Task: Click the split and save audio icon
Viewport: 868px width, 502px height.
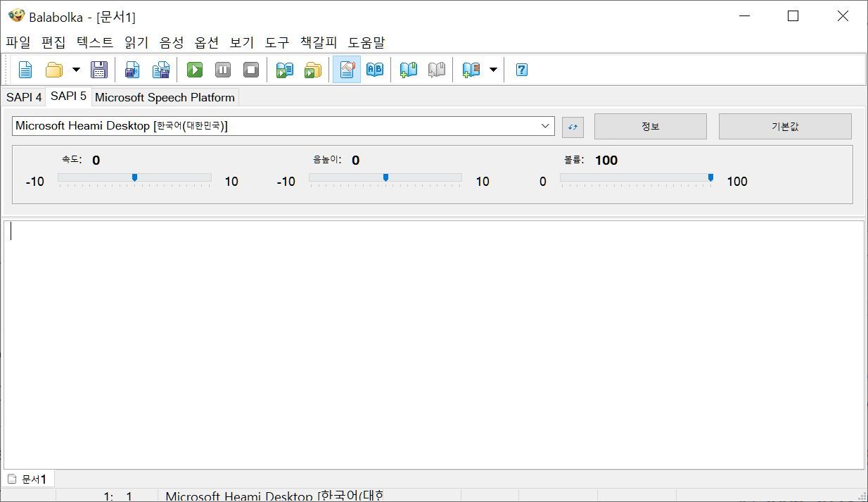Action: coord(161,70)
